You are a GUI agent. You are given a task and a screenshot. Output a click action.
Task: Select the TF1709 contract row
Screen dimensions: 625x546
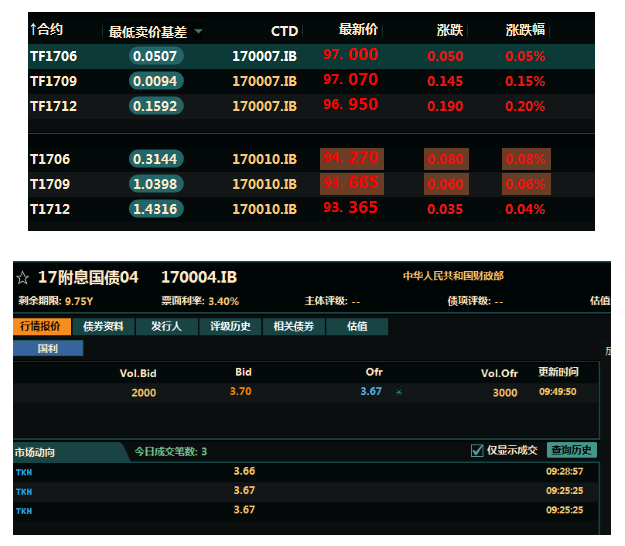coord(54,80)
